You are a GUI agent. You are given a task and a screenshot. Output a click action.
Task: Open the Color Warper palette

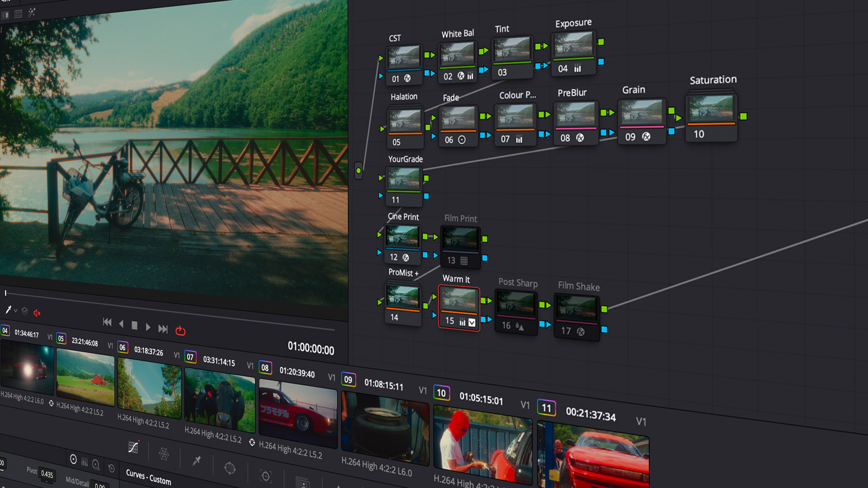164,454
